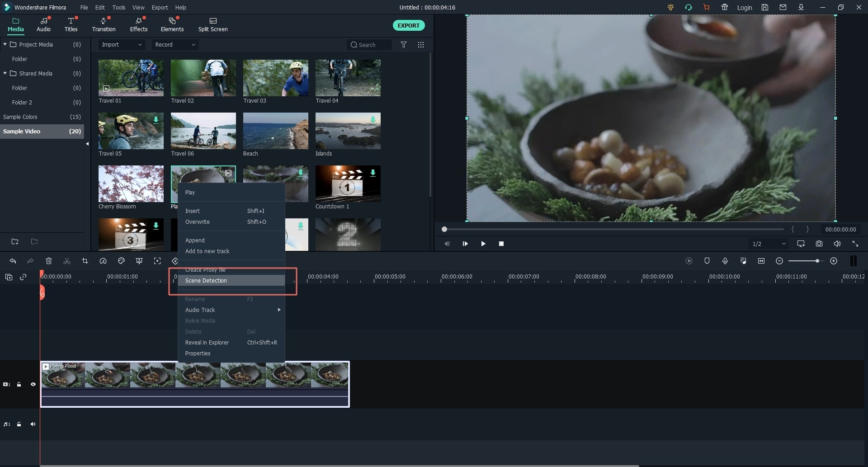The height and width of the screenshot is (467, 868).
Task: Collapse the Shared Media tree
Action: click(5, 73)
